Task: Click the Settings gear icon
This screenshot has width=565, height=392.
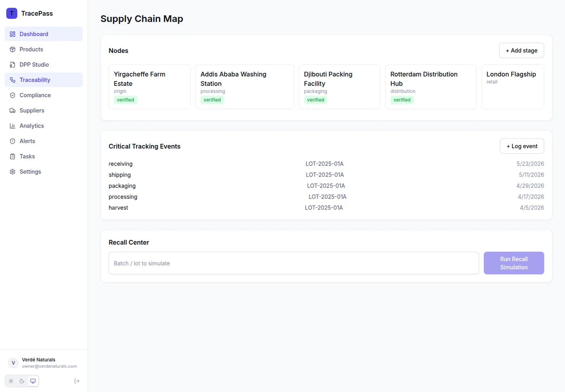Action: coord(13,172)
